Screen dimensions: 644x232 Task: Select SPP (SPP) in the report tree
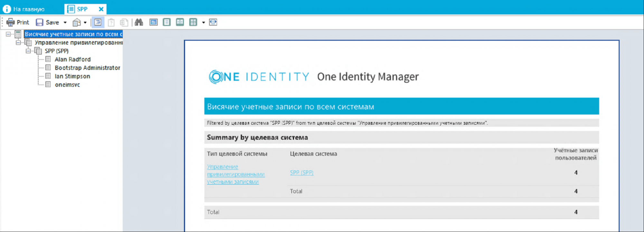[x=57, y=51]
